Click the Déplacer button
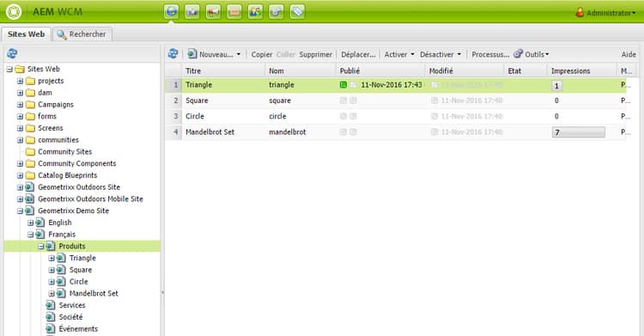The height and width of the screenshot is (336, 644). [358, 54]
